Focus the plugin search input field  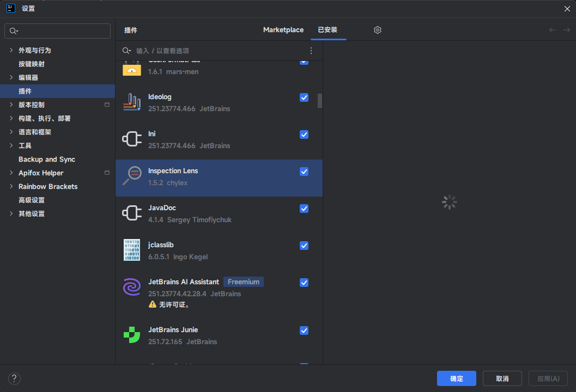(x=218, y=51)
